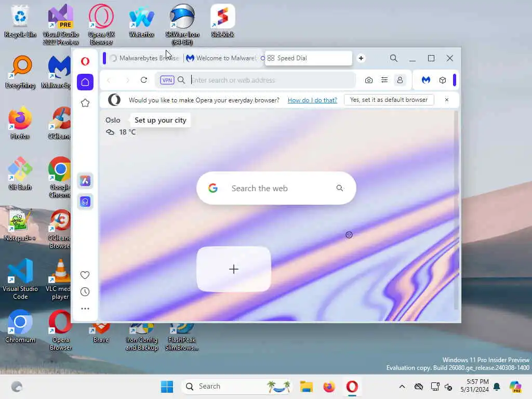Viewport: 532px width, 399px height.
Task: Click the smiley feedback icon on start page
Action: click(x=349, y=235)
